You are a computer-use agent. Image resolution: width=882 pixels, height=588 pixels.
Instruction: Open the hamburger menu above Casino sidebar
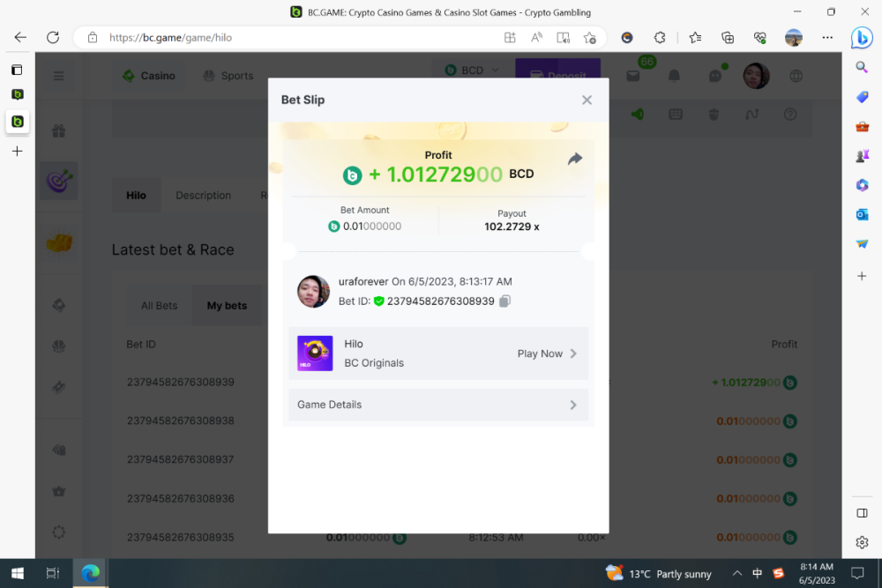[x=58, y=76]
